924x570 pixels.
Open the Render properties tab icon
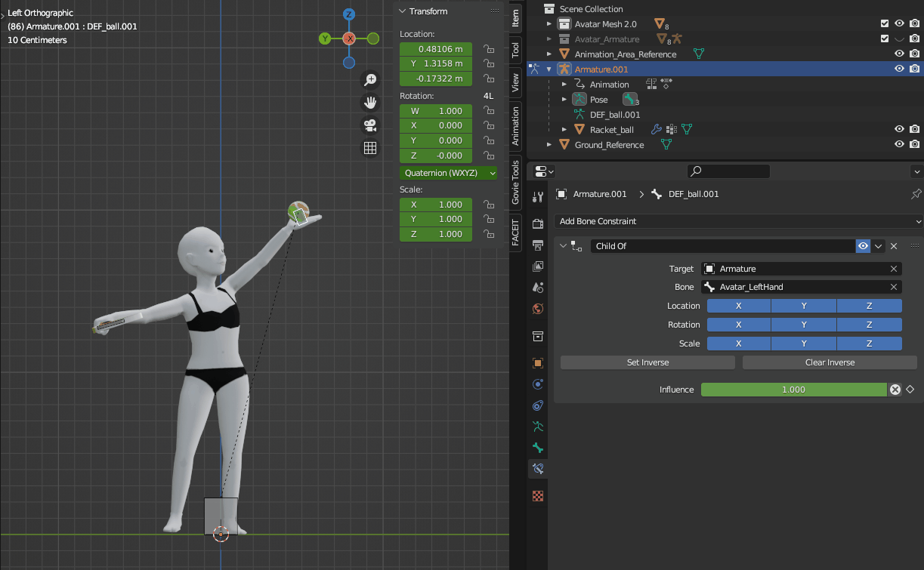pos(538,224)
